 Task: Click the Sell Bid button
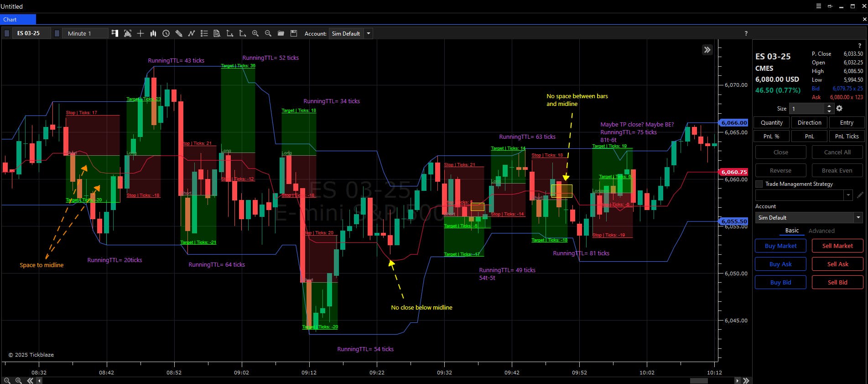[837, 282]
